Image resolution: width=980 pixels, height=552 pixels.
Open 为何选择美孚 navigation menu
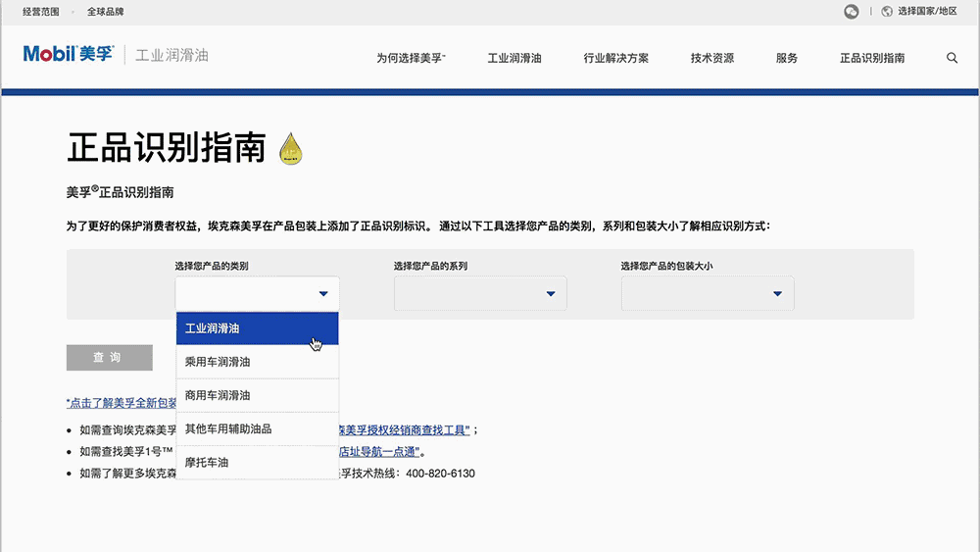point(411,58)
